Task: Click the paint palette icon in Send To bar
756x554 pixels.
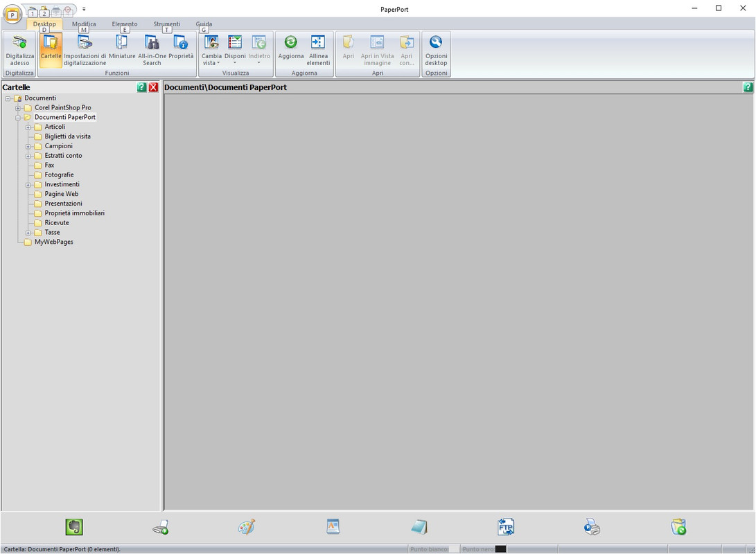Action: pyautogui.click(x=247, y=527)
